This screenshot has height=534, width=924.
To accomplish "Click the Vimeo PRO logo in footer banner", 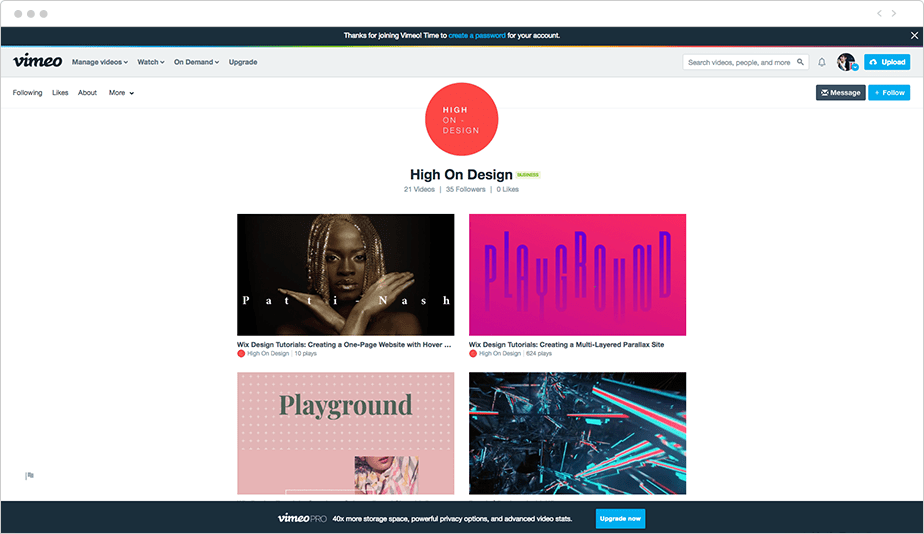I will [302, 519].
